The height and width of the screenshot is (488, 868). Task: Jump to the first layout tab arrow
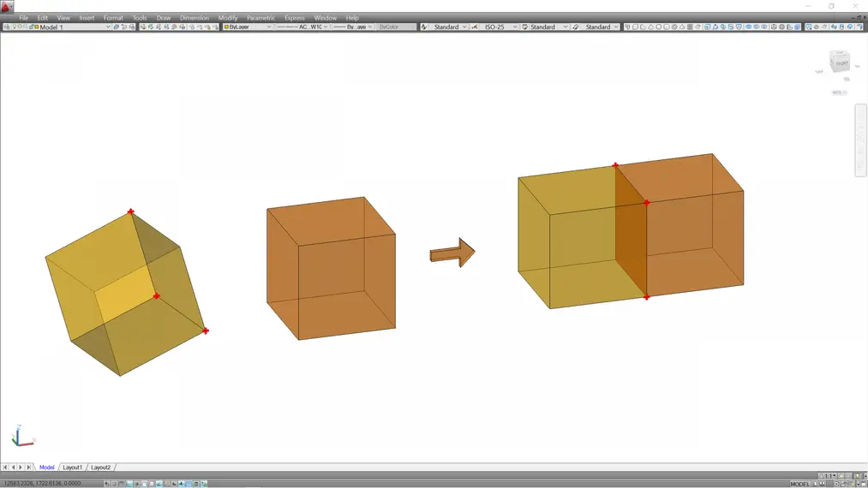(x=6, y=467)
